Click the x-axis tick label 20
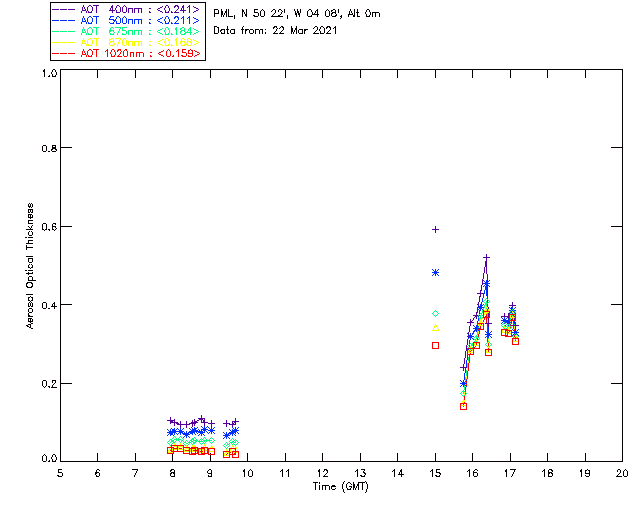The image size is (640, 512). (x=622, y=473)
